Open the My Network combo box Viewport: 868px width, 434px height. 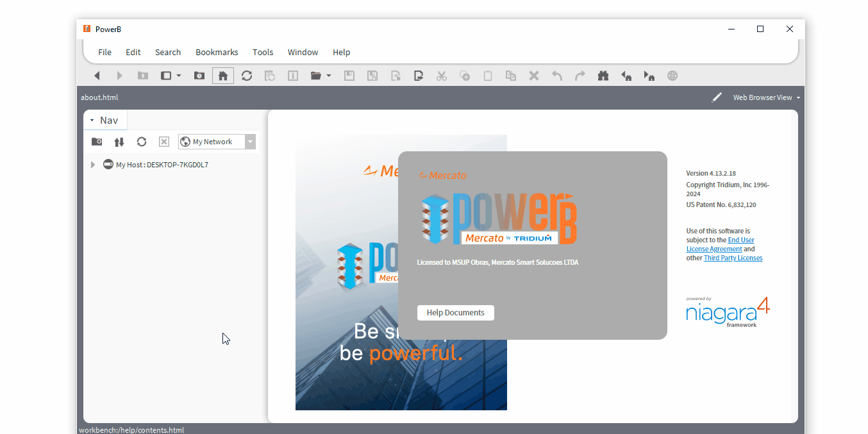(217, 142)
